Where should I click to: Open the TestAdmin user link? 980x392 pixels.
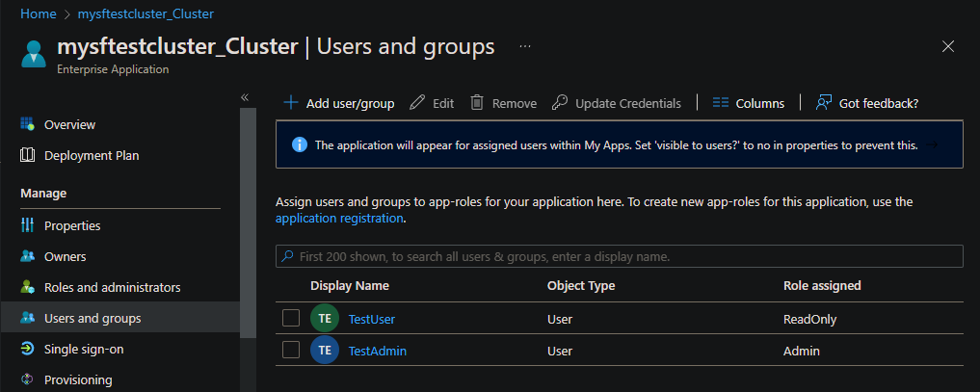[x=377, y=351]
